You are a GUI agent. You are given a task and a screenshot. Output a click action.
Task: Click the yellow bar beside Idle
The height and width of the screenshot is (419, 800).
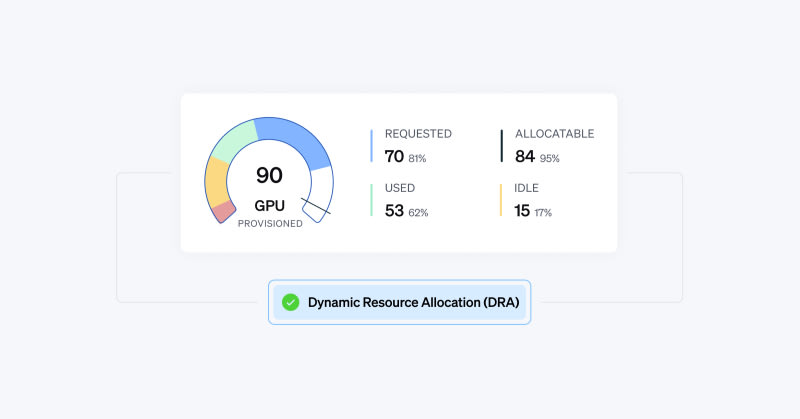(502, 200)
